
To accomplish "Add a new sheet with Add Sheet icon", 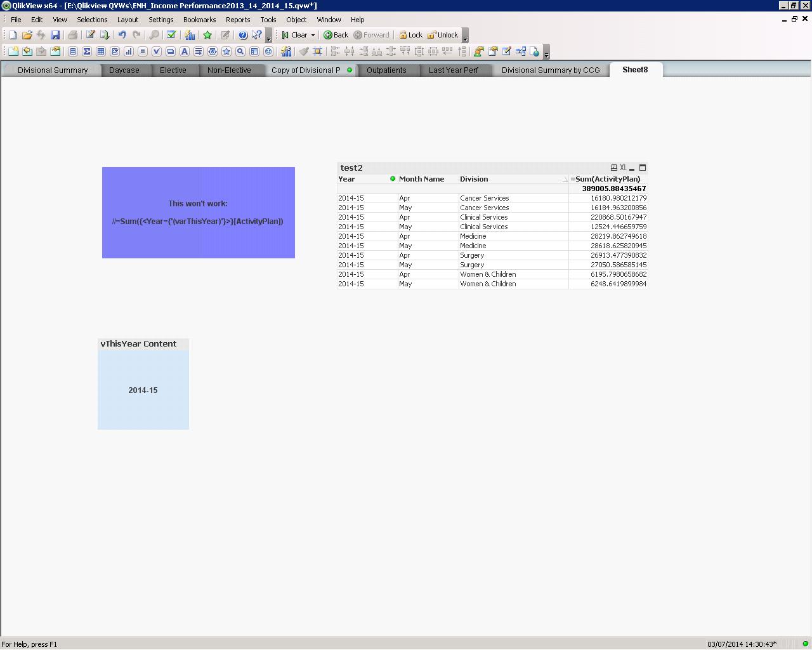I will [13, 51].
